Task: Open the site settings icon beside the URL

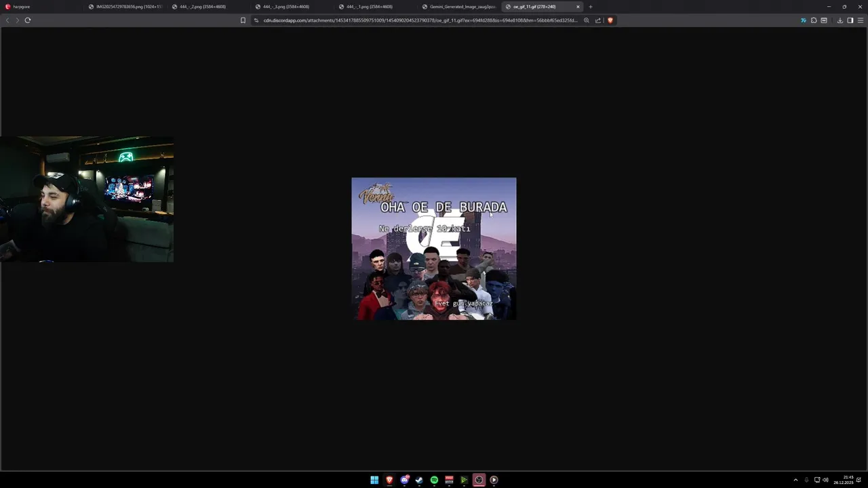Action: pos(256,20)
